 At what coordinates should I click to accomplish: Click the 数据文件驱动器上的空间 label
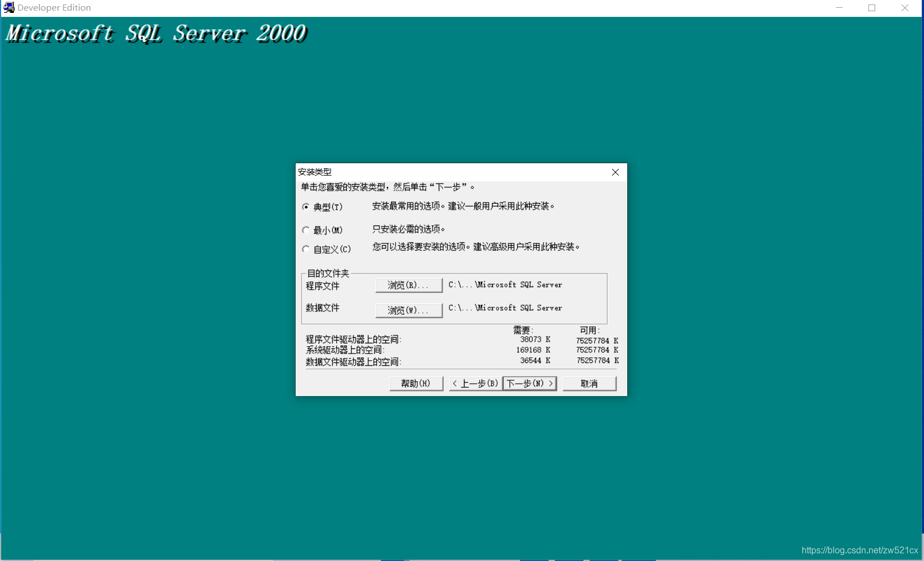[x=353, y=362]
